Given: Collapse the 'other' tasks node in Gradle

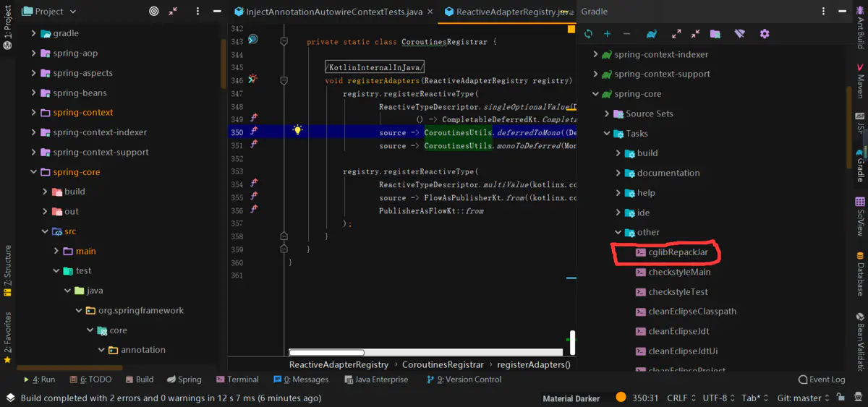Looking at the screenshot, I should [x=618, y=233].
